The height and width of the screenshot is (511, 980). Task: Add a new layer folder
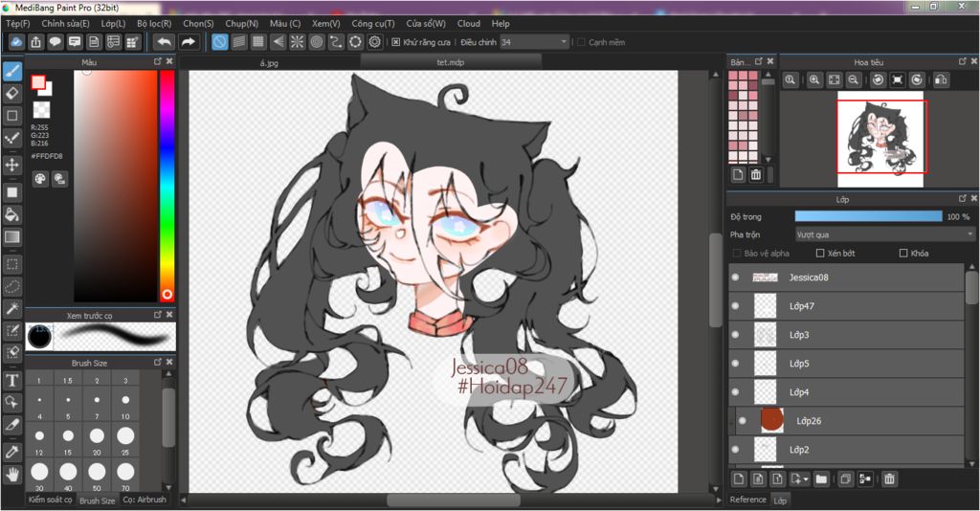coord(821,479)
